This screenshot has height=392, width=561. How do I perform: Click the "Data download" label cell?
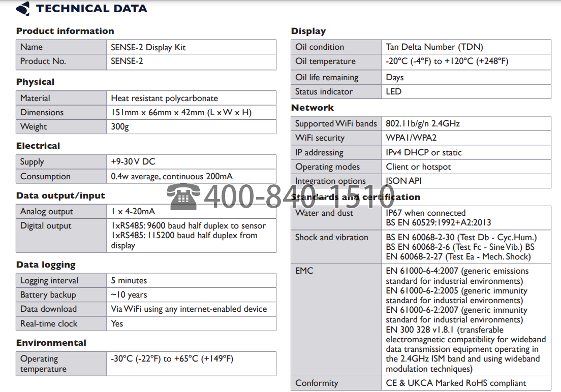pyautogui.click(x=61, y=309)
